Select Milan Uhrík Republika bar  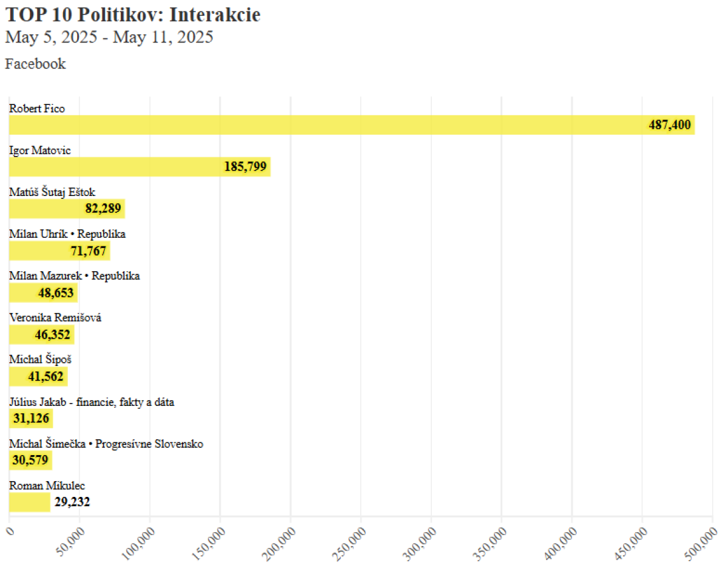pyautogui.click(x=59, y=251)
